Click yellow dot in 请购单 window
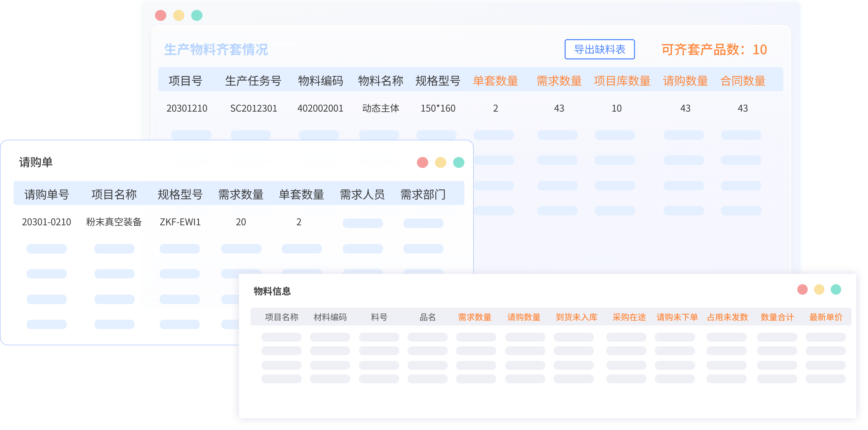This screenshot has width=868, height=430. tap(441, 162)
